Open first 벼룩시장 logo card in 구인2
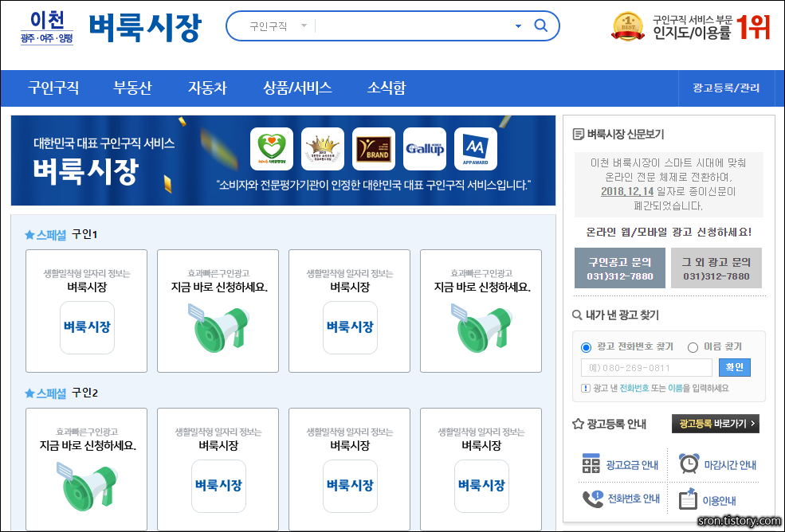 click(218, 469)
